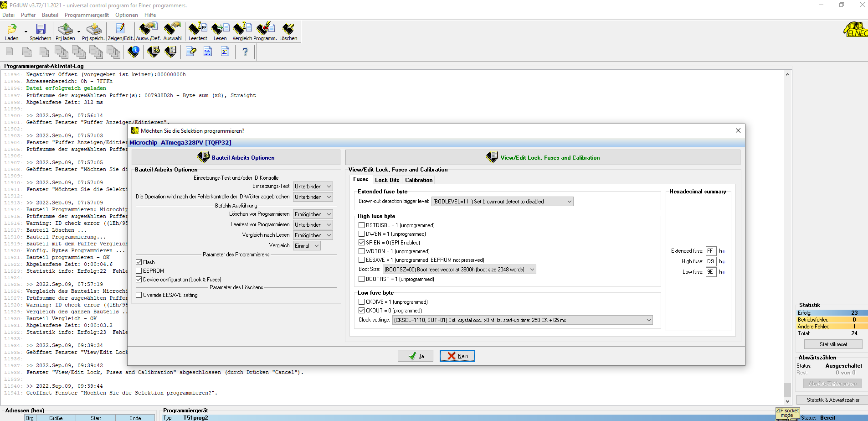The image size is (868, 421).
Task: Open Brown-out detection trigger level dropdown
Action: click(x=502, y=202)
